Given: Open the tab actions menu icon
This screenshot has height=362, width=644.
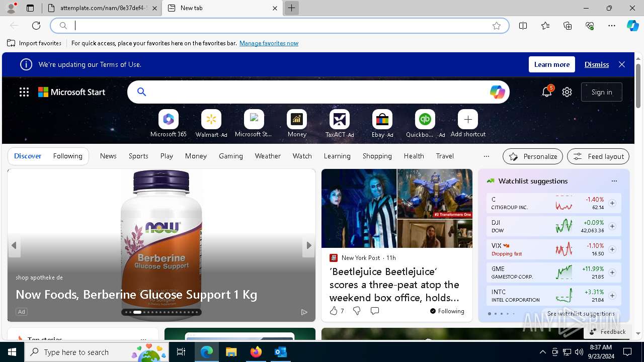Looking at the screenshot, I should (30, 8).
